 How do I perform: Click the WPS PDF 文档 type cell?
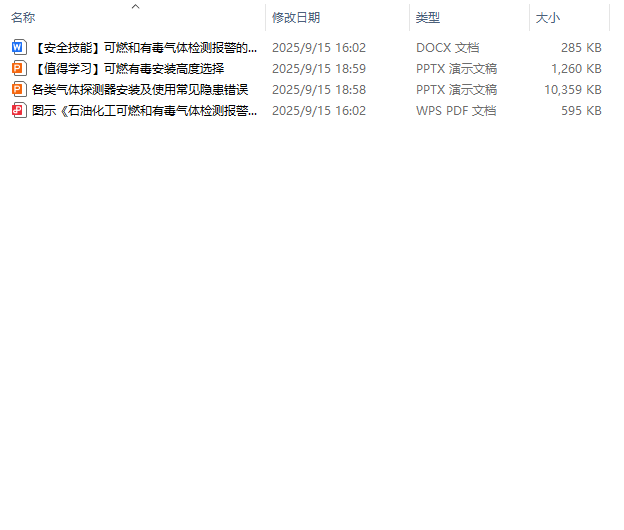[x=456, y=110]
